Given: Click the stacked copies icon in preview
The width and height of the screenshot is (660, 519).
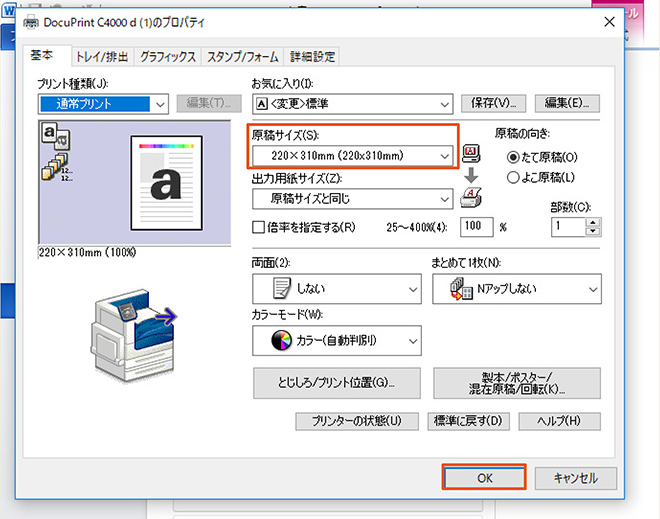Looking at the screenshot, I should (x=50, y=170).
